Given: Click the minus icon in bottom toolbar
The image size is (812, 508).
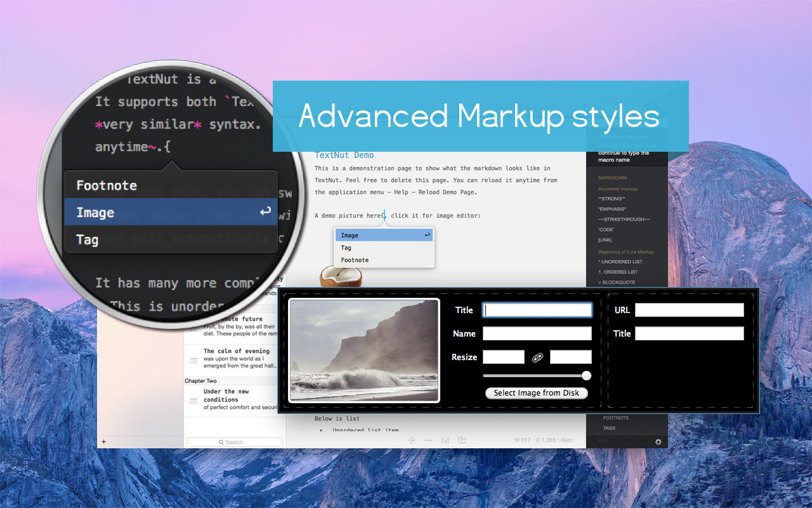Looking at the screenshot, I should [428, 440].
